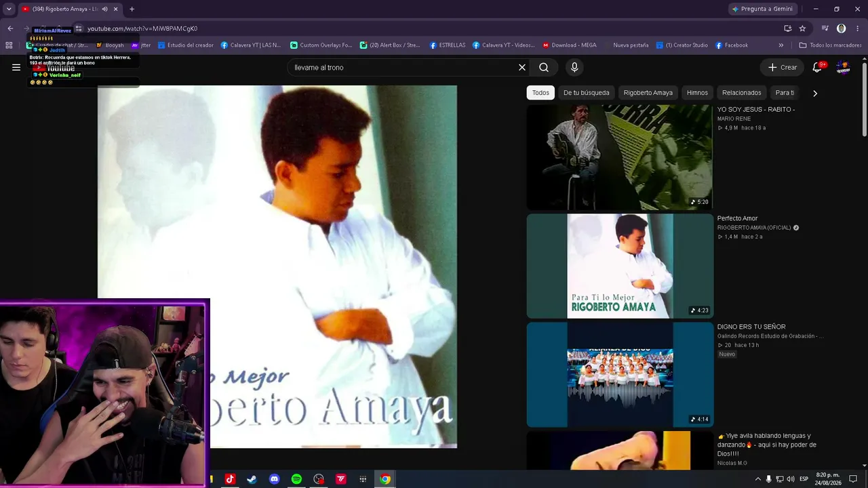Open the Todos los marcadores folder
868x488 pixels.
[x=831, y=45]
